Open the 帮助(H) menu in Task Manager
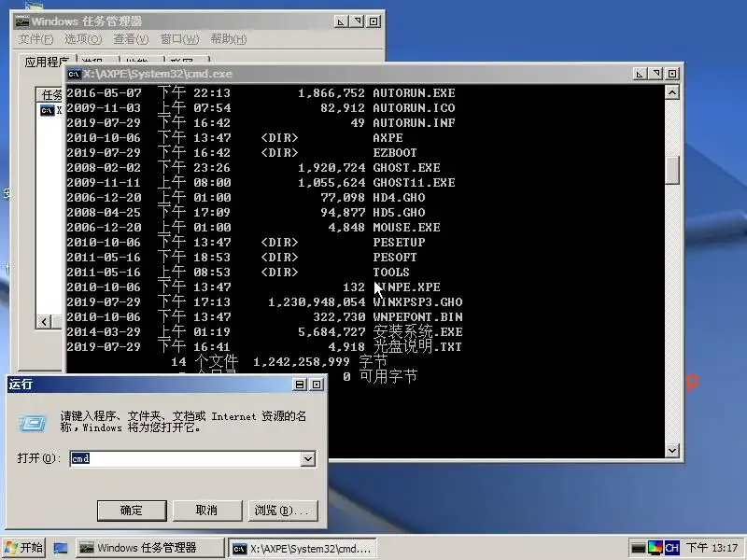The width and height of the screenshot is (747, 560). pyautogui.click(x=229, y=39)
